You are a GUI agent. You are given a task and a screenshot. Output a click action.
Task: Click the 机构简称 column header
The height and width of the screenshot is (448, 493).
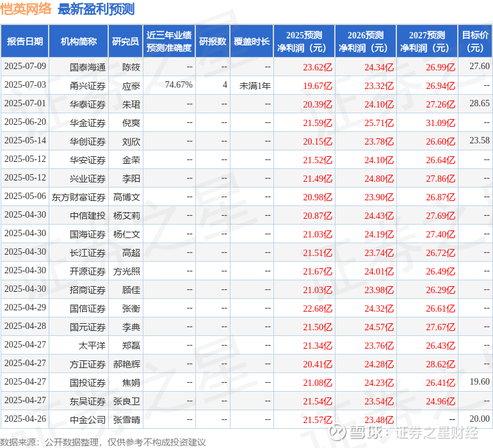click(79, 41)
